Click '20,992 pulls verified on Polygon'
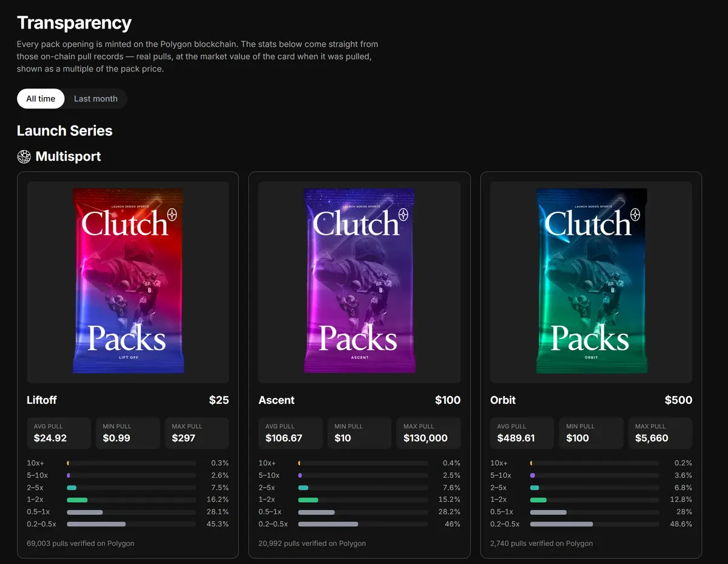The height and width of the screenshot is (564, 728). [312, 543]
